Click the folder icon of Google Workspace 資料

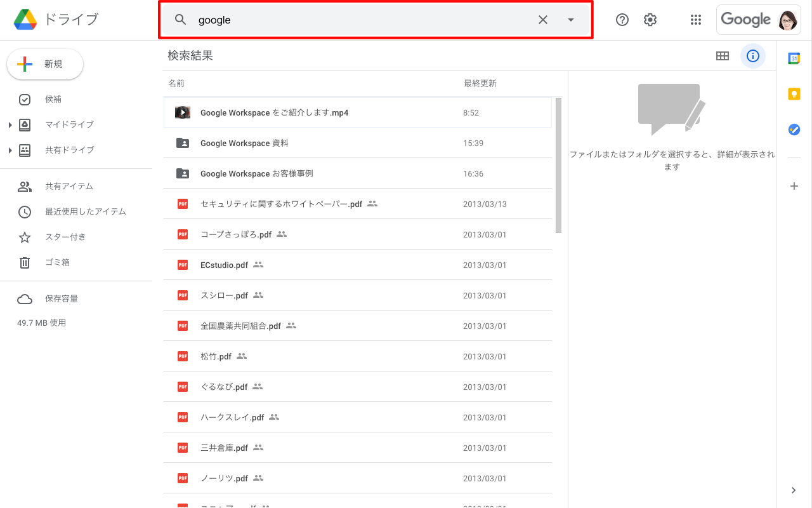click(x=183, y=143)
